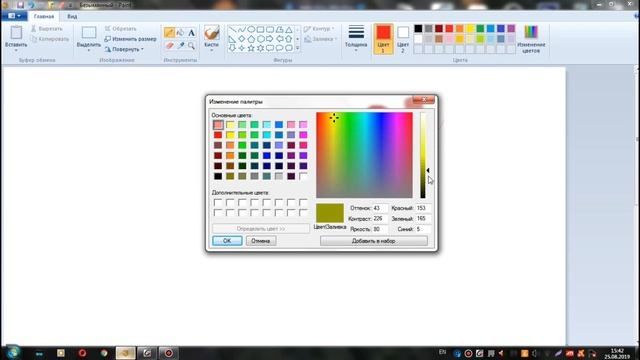
Task: Click the Зеленый value field
Action: [x=423, y=219]
